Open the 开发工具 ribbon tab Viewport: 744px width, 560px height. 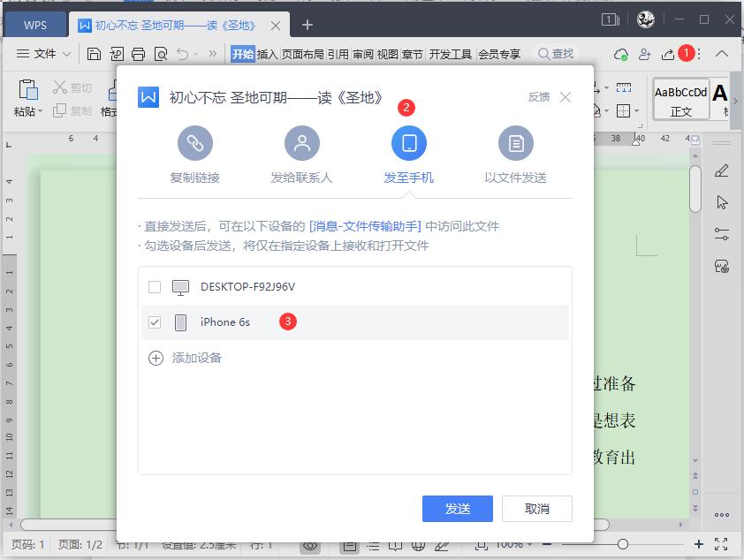coord(451,54)
